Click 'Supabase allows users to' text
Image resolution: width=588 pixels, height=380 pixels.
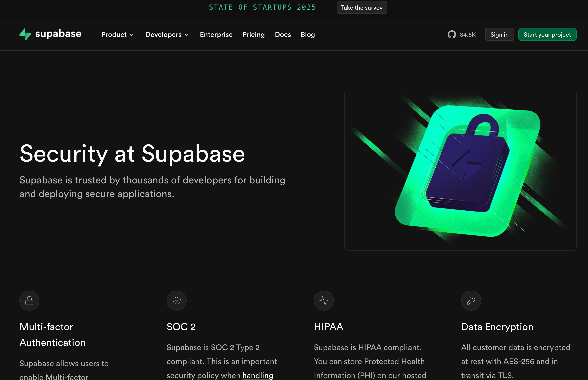click(64, 363)
